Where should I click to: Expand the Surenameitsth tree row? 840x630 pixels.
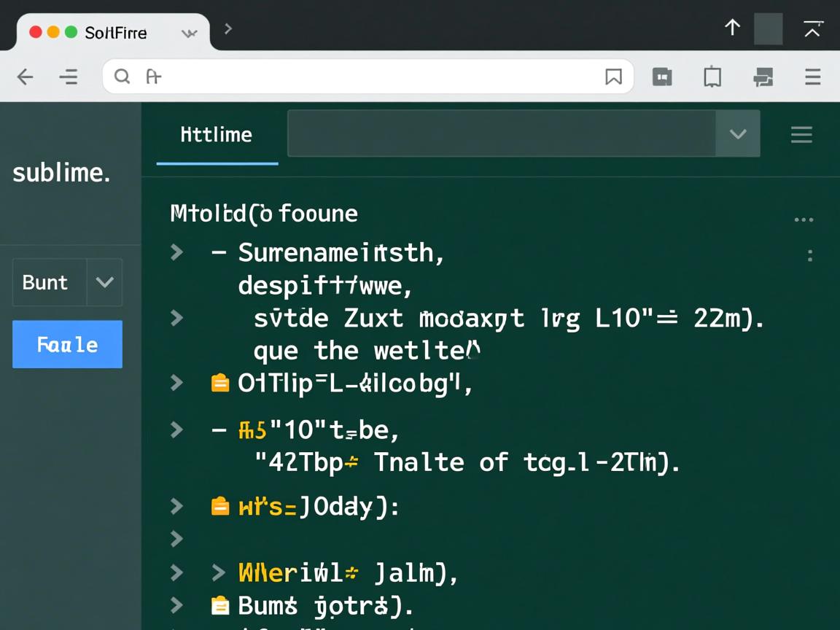pyautogui.click(x=176, y=252)
